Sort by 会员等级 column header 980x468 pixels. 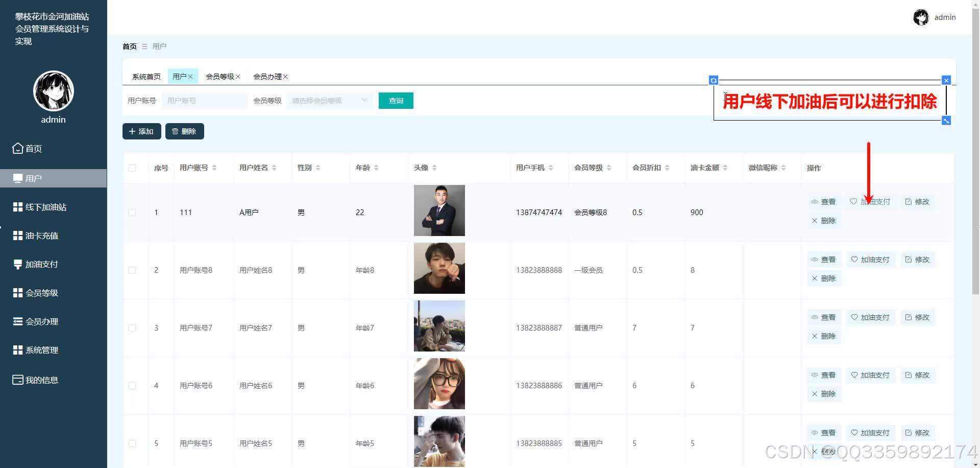pyautogui.click(x=609, y=168)
